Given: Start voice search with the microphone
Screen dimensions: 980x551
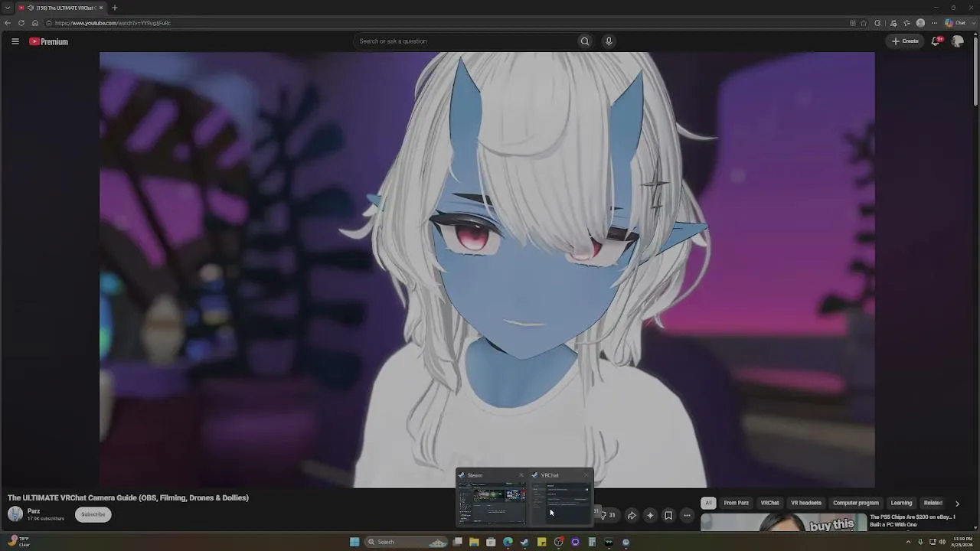Looking at the screenshot, I should coord(609,41).
